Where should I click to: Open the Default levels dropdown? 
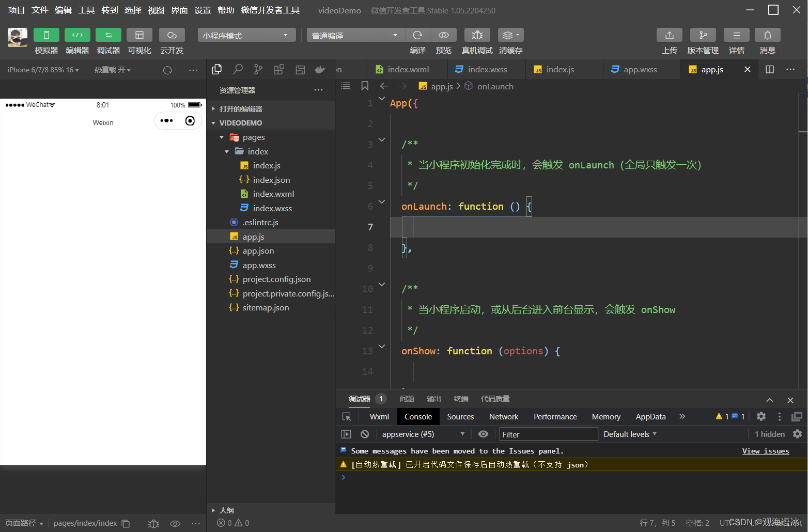tap(630, 434)
